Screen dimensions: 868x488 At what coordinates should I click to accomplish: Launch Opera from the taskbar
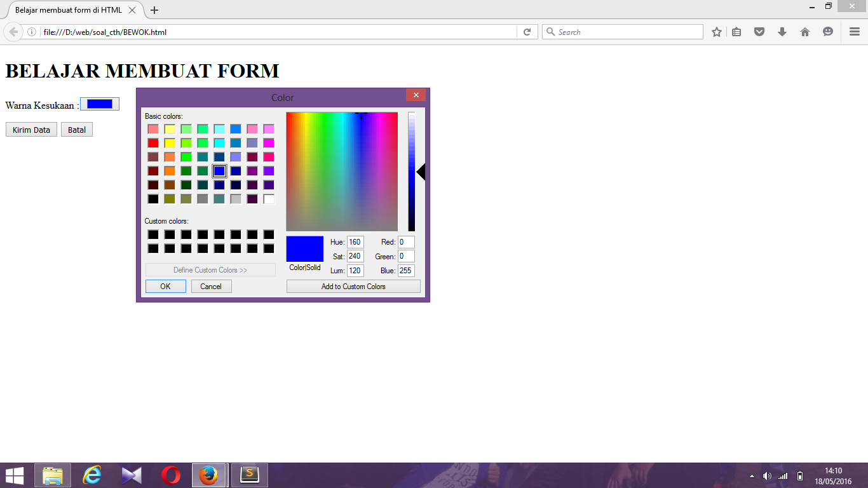coord(170,475)
